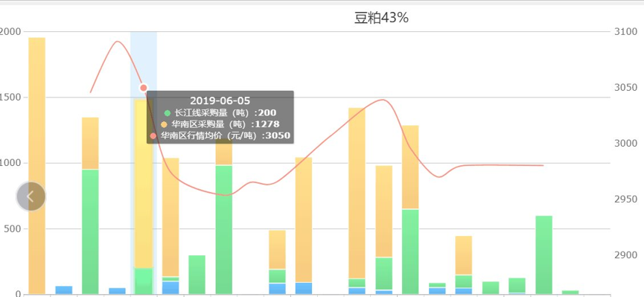644x297 pixels.
Task: Click the right end of red price line
Action: [543, 165]
